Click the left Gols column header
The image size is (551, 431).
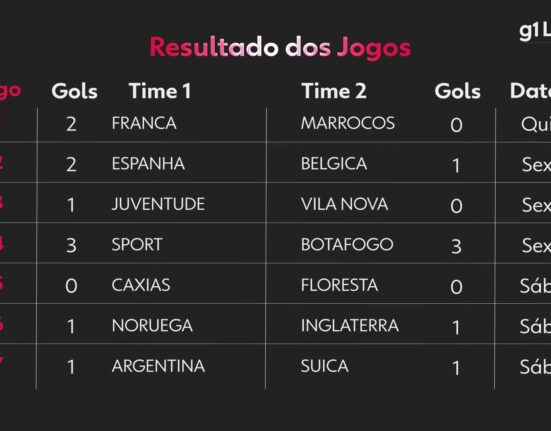pyautogui.click(x=74, y=91)
